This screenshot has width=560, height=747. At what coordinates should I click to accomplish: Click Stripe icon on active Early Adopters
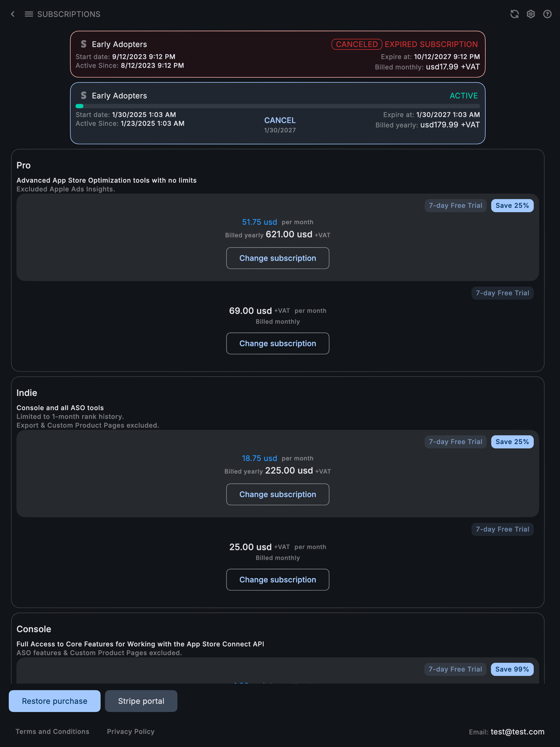coord(84,96)
